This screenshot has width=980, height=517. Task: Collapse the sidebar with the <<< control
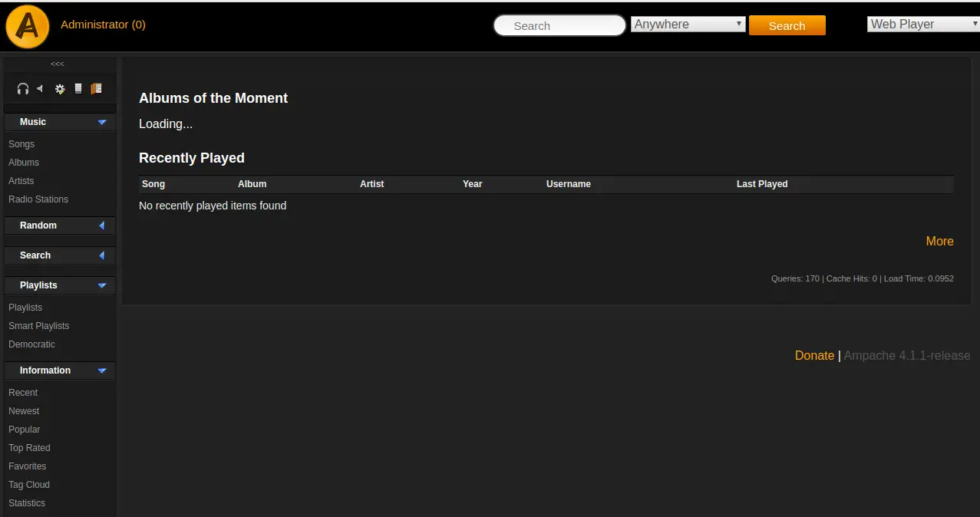pyautogui.click(x=58, y=64)
